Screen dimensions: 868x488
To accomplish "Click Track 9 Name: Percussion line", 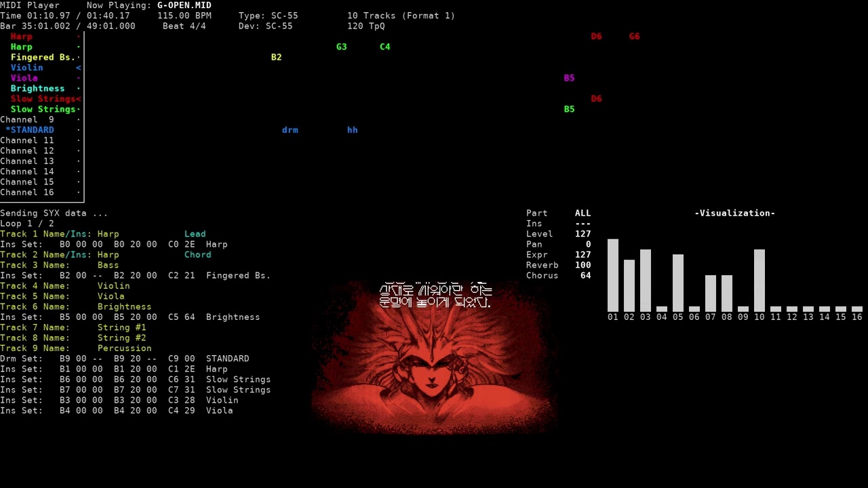I will coord(76,348).
